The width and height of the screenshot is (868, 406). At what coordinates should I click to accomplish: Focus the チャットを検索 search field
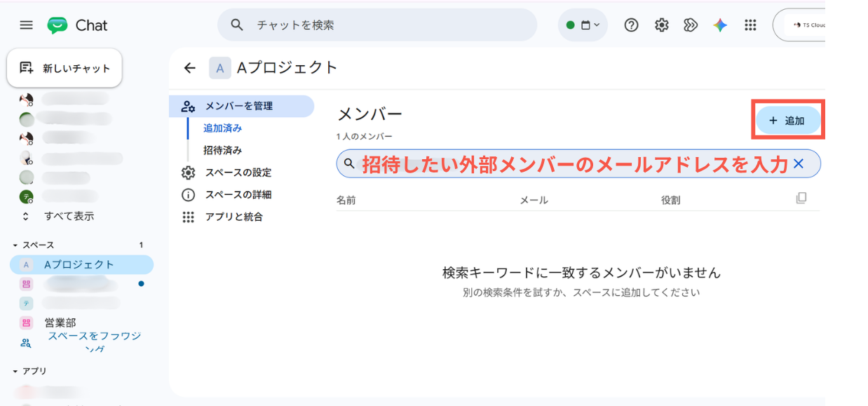[x=377, y=25]
